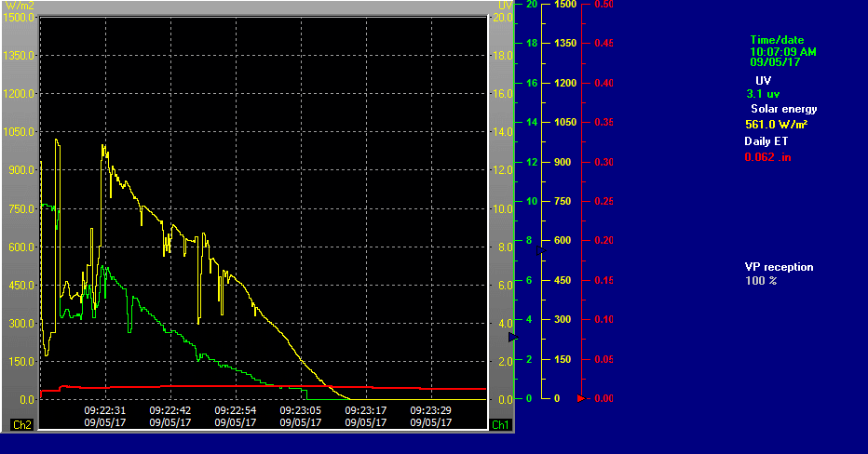Click the 'VP reception' label
Image resolution: width=868 pixels, height=454 pixels.
pyautogui.click(x=779, y=267)
